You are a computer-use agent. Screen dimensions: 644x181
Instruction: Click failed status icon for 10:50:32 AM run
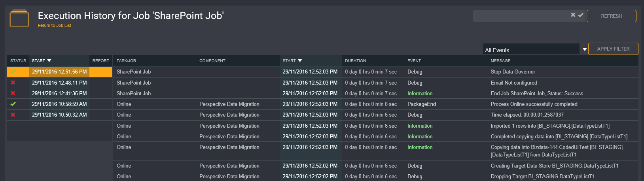pos(13,115)
